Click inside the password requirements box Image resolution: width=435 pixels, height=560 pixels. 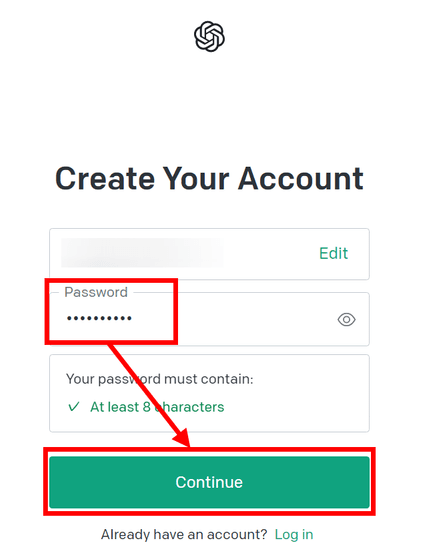209,393
